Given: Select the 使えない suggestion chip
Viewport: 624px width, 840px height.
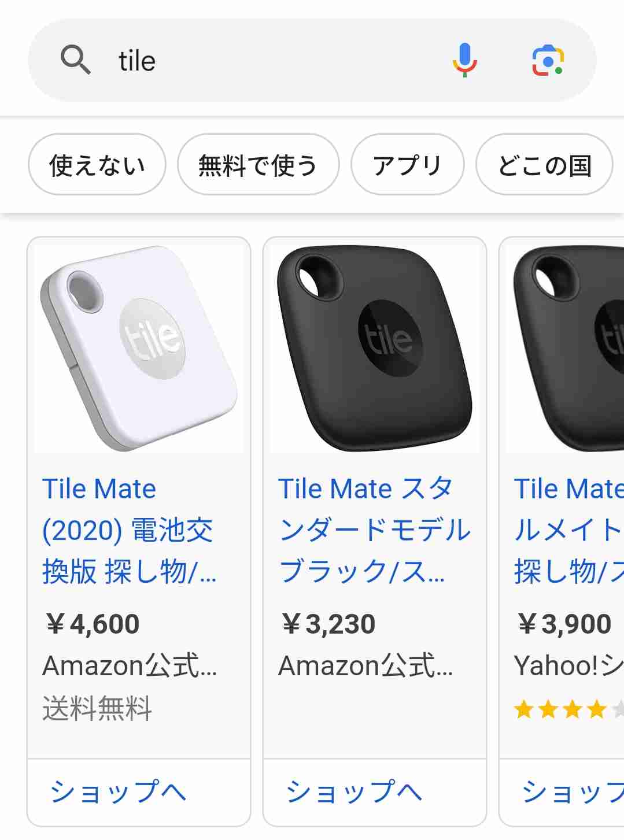Looking at the screenshot, I should click(x=97, y=165).
